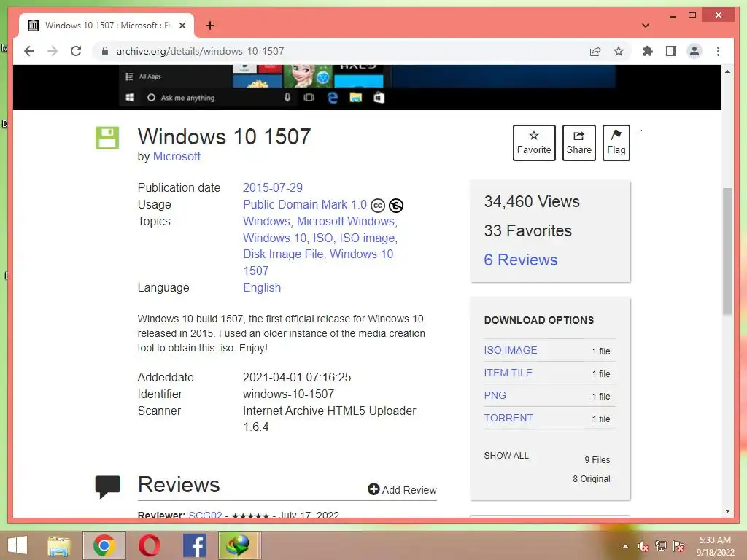Reload the archive.org page
This screenshot has height=560, width=747.
tap(76, 52)
